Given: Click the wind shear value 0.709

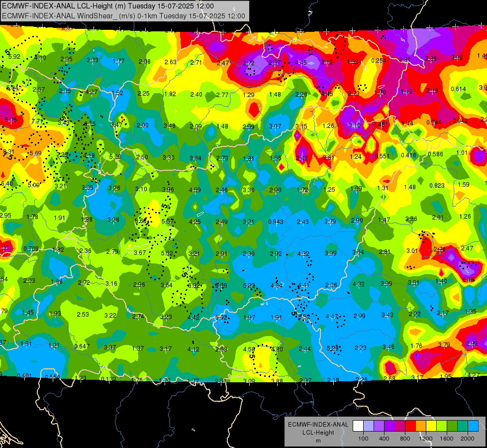Looking at the screenshot, I should [x=31, y=249].
